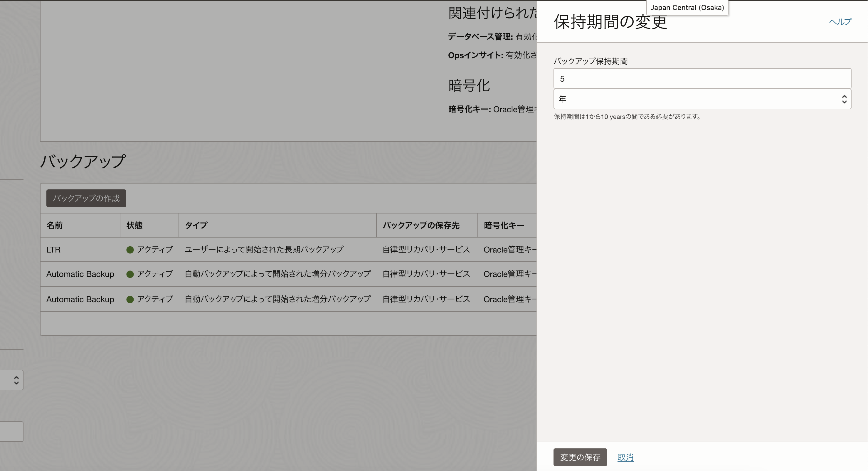Click the タイプ column header
Viewport: 868px width, 471px height.
196,226
